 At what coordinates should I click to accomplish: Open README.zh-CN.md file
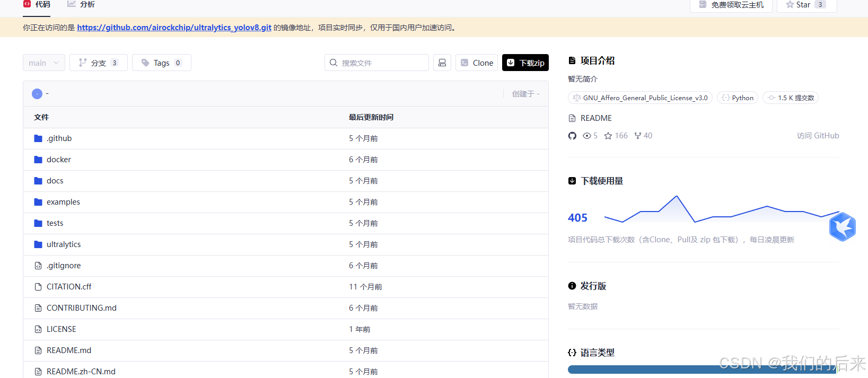(81, 372)
